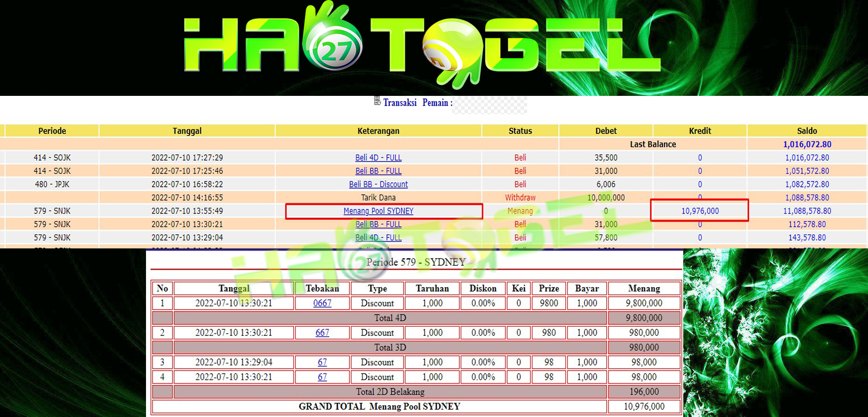
Task: Click the Last Balance label
Action: [x=653, y=145]
